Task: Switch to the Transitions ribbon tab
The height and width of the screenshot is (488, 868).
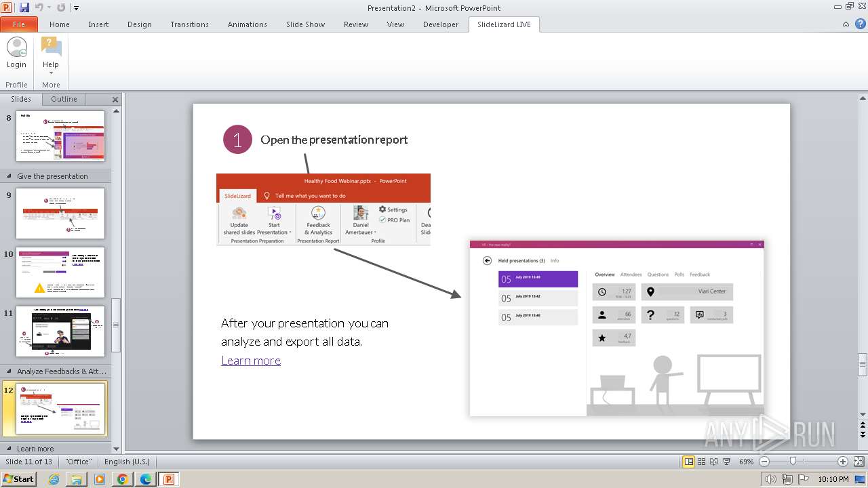Action: (189, 24)
